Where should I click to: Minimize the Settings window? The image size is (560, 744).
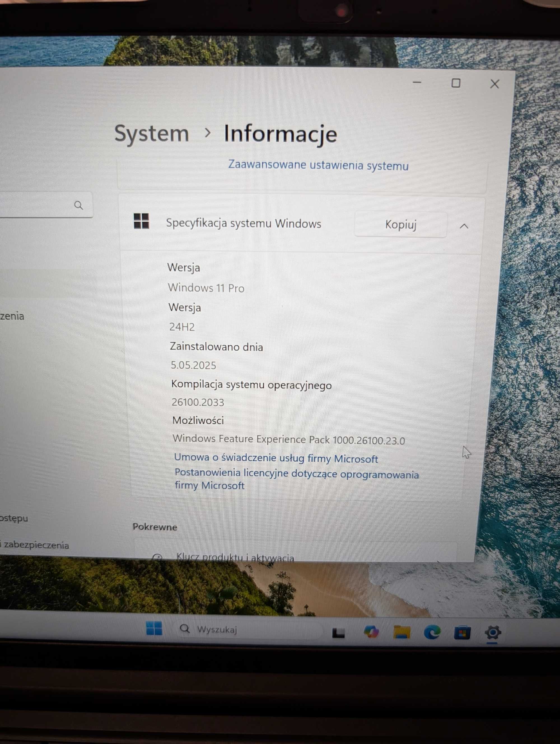click(417, 82)
